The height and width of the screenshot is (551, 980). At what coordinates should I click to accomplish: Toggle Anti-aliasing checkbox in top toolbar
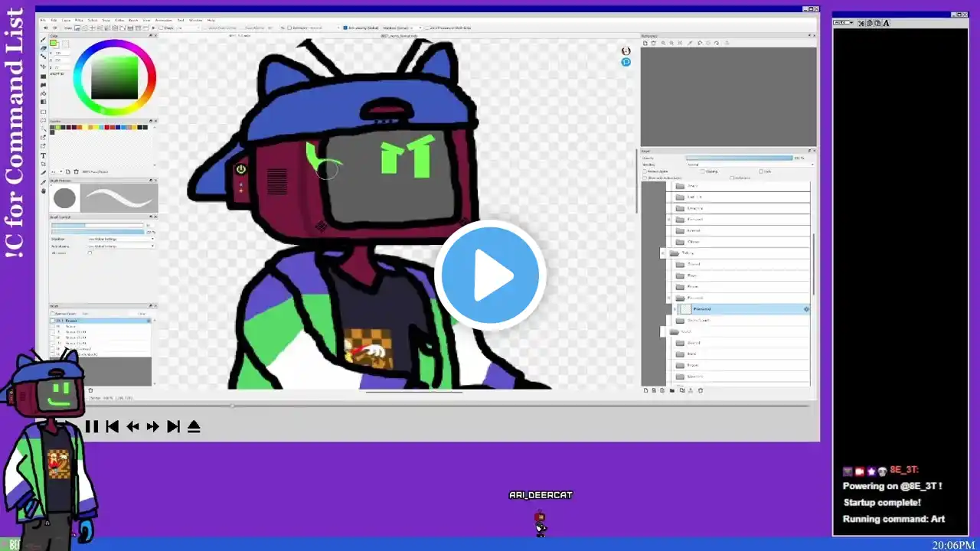pos(345,28)
